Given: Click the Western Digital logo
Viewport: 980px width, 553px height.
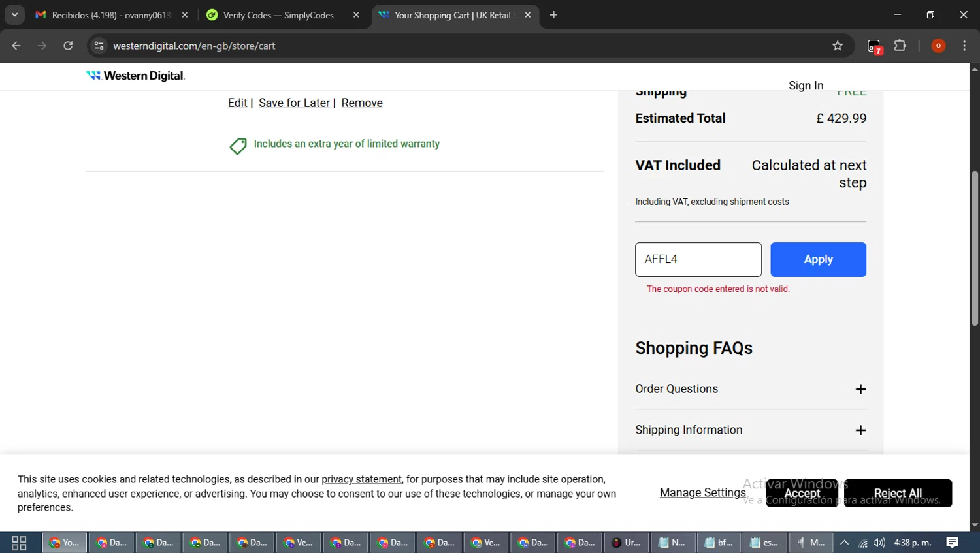Looking at the screenshot, I should [135, 76].
